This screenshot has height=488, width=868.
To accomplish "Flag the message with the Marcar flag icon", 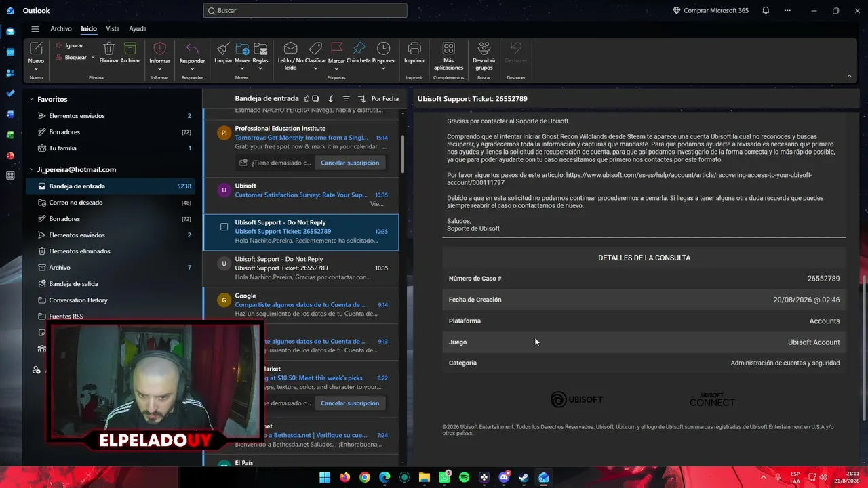I will click(336, 49).
